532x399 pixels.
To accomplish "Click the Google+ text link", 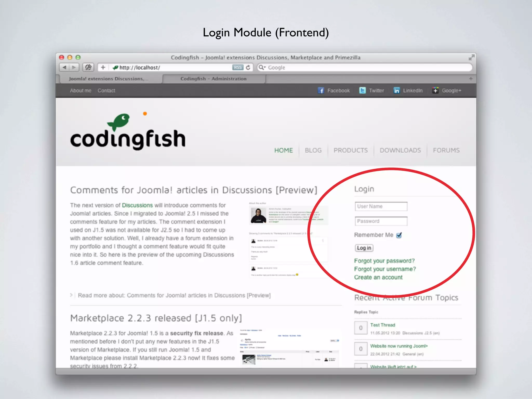I will click(451, 91).
